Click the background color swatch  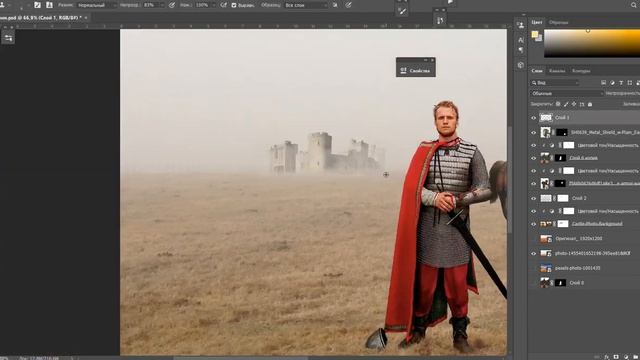pyautogui.click(x=540, y=38)
